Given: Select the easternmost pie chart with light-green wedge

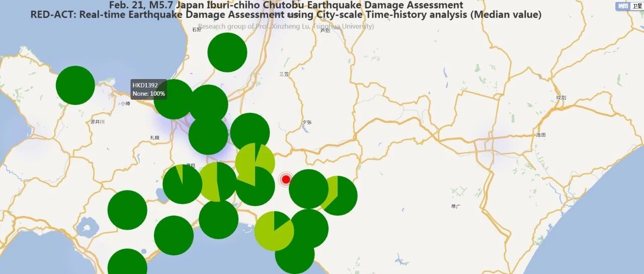Looking at the screenshot, I should 338,195.
